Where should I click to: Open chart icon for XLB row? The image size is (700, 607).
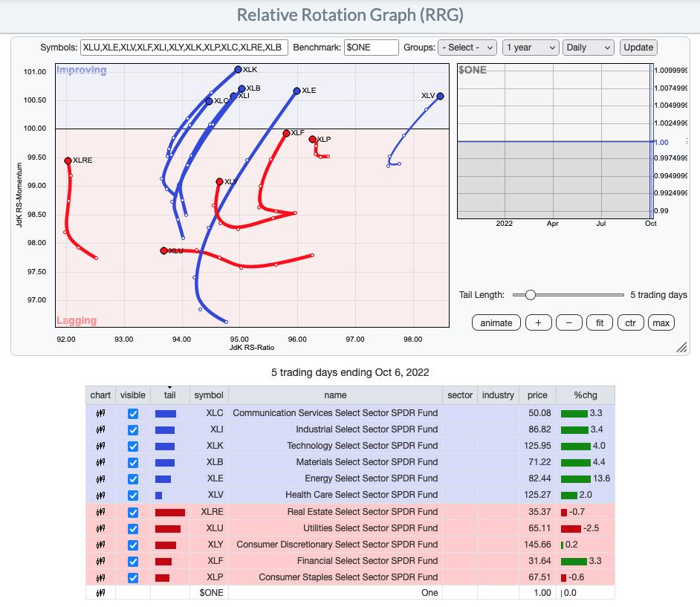pos(100,462)
